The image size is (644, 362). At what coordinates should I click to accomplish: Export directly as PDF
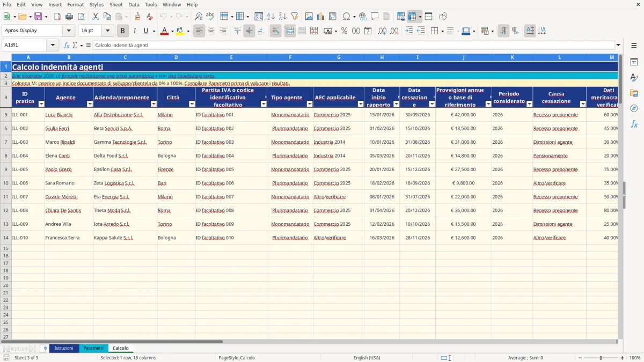(x=57, y=17)
